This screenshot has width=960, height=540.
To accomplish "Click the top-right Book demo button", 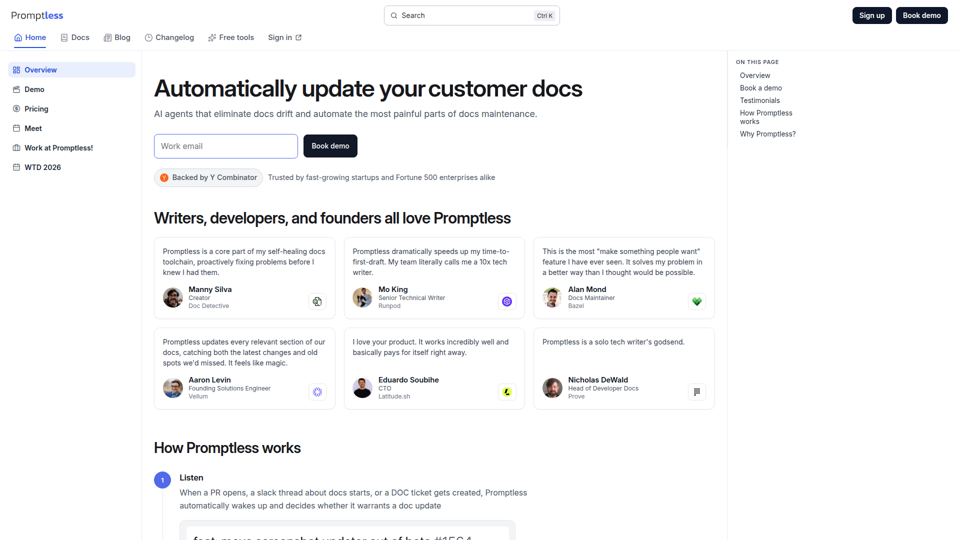I will 921,15.
